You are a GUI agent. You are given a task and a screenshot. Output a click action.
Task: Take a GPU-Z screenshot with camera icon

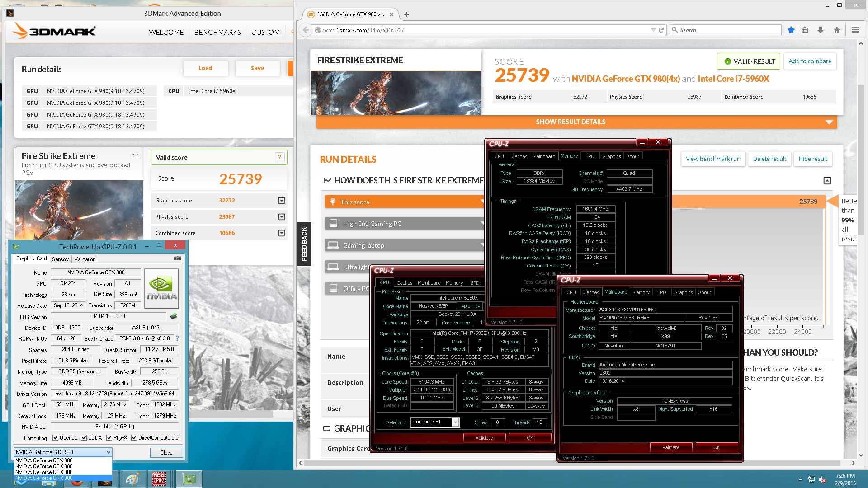(x=178, y=258)
